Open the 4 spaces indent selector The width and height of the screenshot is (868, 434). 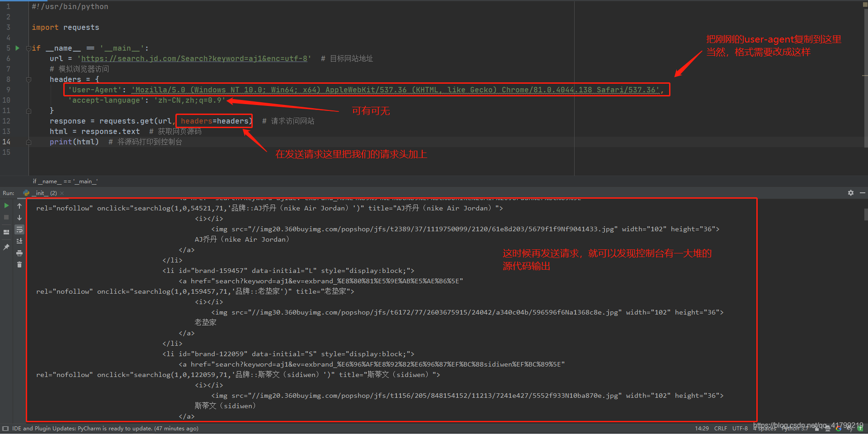click(764, 429)
